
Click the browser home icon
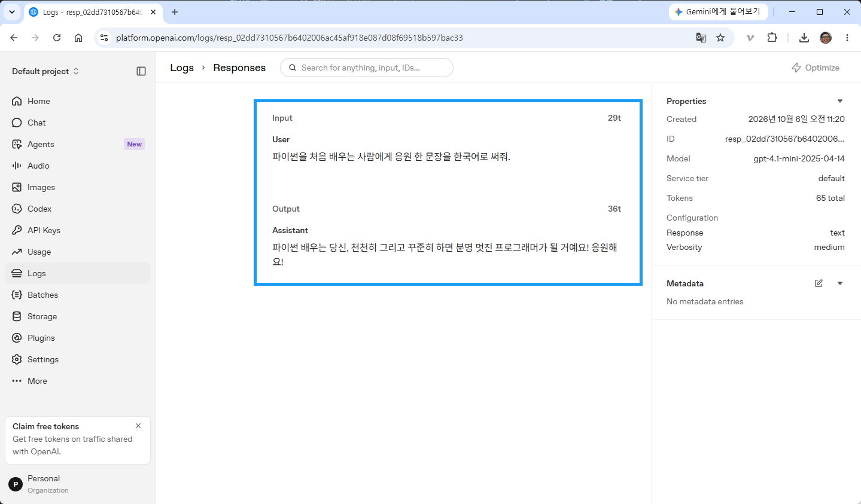(78, 38)
